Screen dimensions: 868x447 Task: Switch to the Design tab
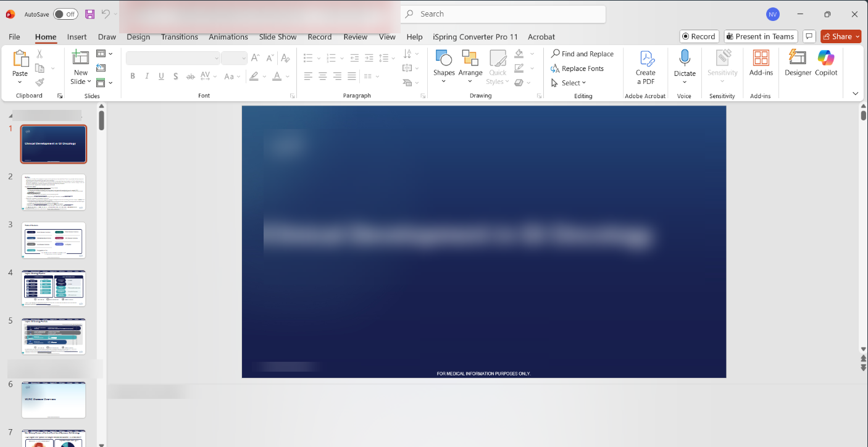(138, 37)
